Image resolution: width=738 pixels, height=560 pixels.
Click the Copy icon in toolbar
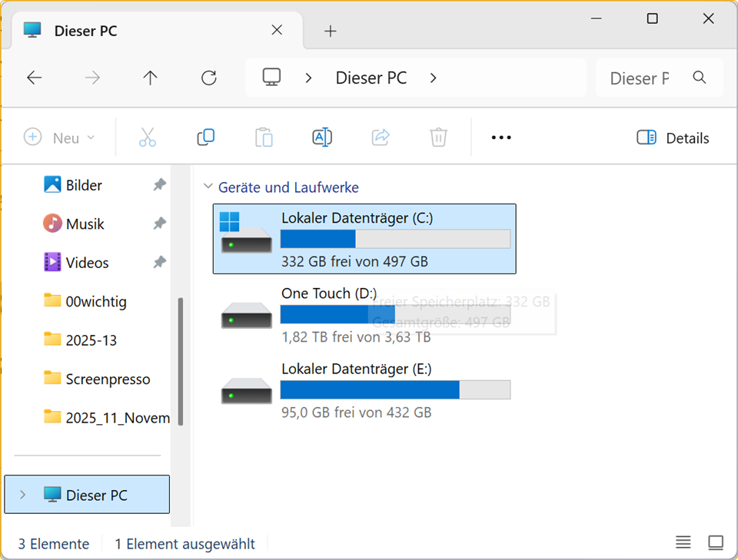pos(205,138)
